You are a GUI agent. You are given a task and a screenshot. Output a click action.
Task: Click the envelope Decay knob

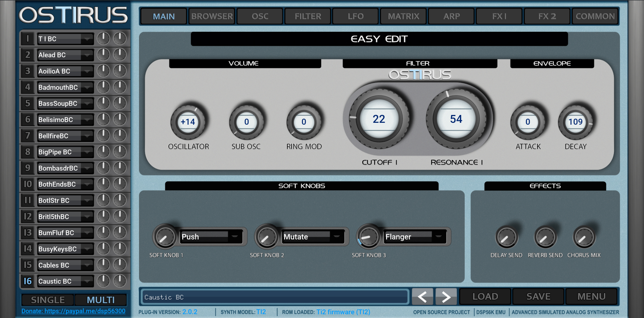pyautogui.click(x=575, y=122)
